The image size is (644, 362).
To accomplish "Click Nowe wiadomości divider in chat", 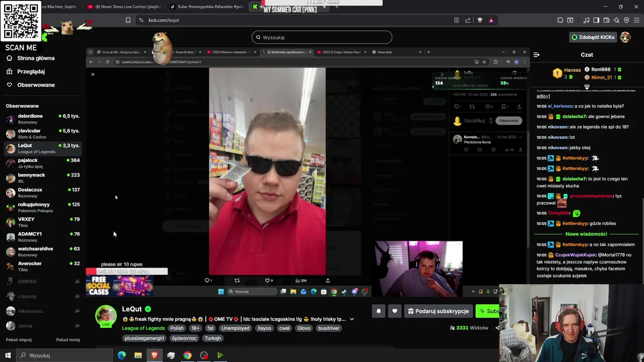I will point(586,234).
